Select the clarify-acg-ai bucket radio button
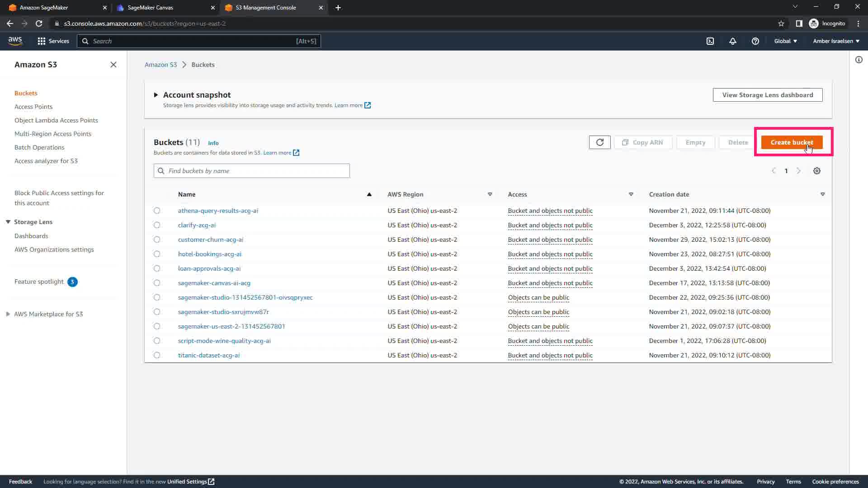The height and width of the screenshot is (488, 868). pyautogui.click(x=157, y=225)
